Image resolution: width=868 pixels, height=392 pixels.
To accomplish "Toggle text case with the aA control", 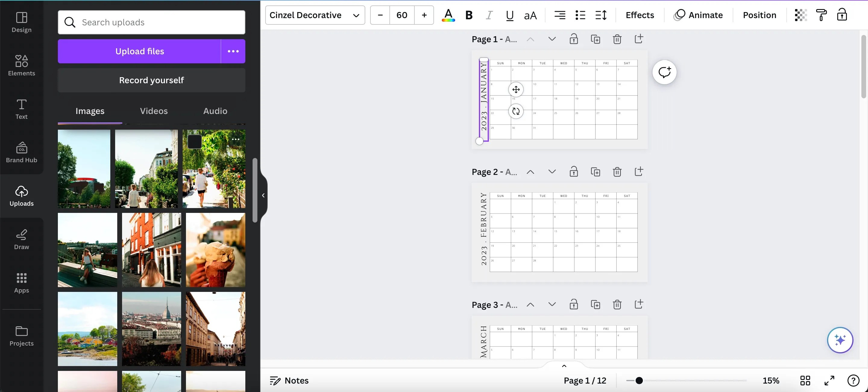I will (x=530, y=15).
